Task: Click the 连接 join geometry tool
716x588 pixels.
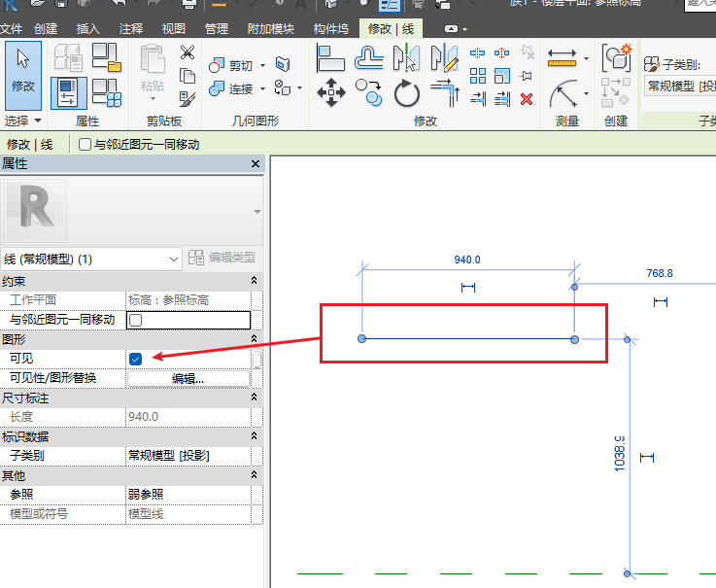Action: [x=231, y=88]
